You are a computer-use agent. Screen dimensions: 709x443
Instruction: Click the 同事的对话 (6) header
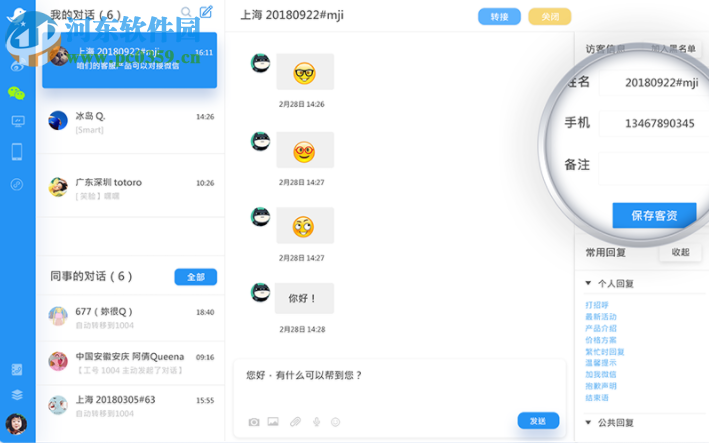(x=91, y=276)
